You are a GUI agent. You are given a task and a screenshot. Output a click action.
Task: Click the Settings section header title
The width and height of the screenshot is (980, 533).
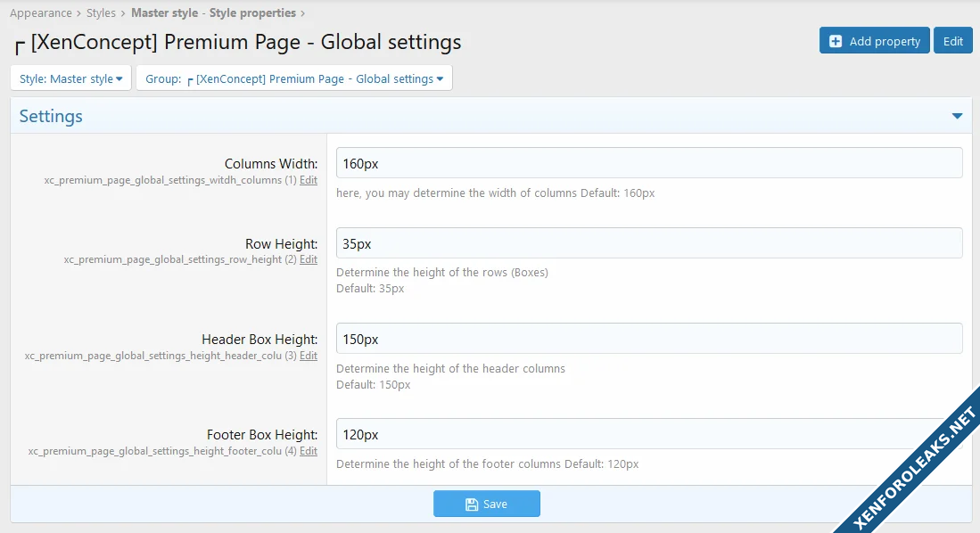51,116
